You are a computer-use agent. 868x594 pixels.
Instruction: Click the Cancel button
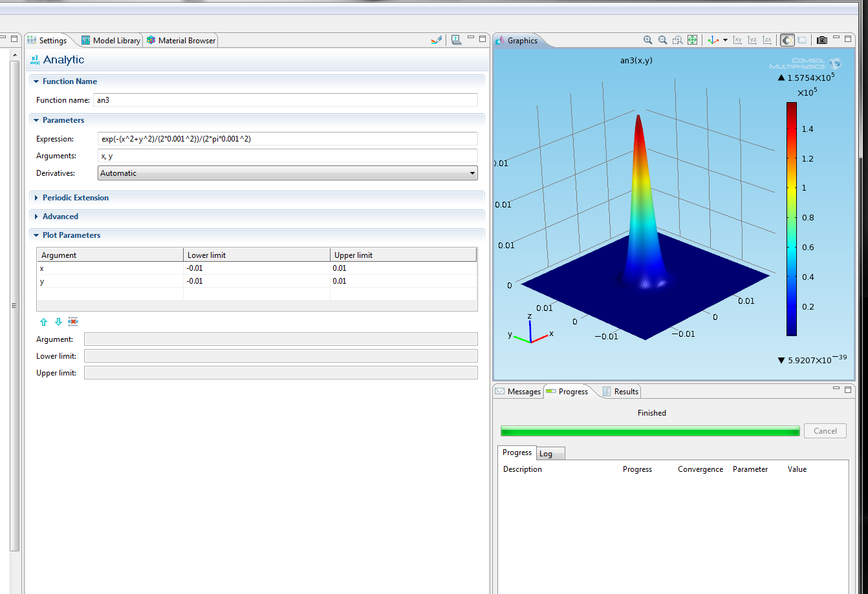(x=825, y=431)
